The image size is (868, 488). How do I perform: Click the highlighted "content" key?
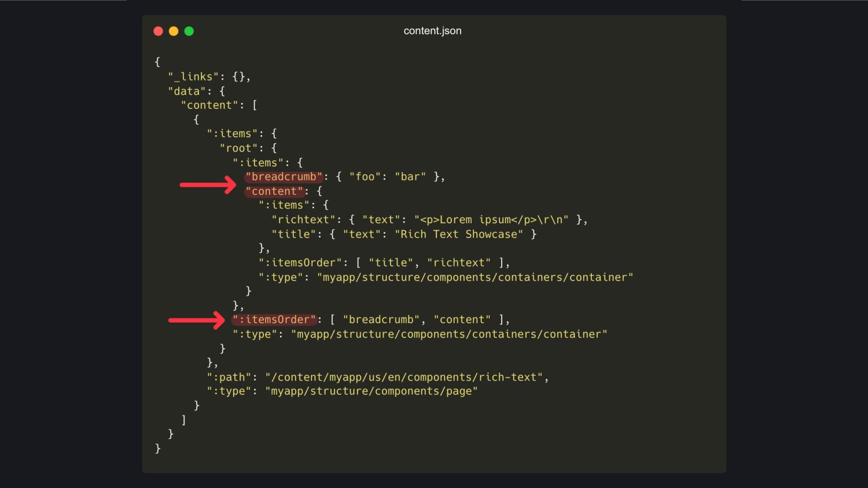coord(274,191)
